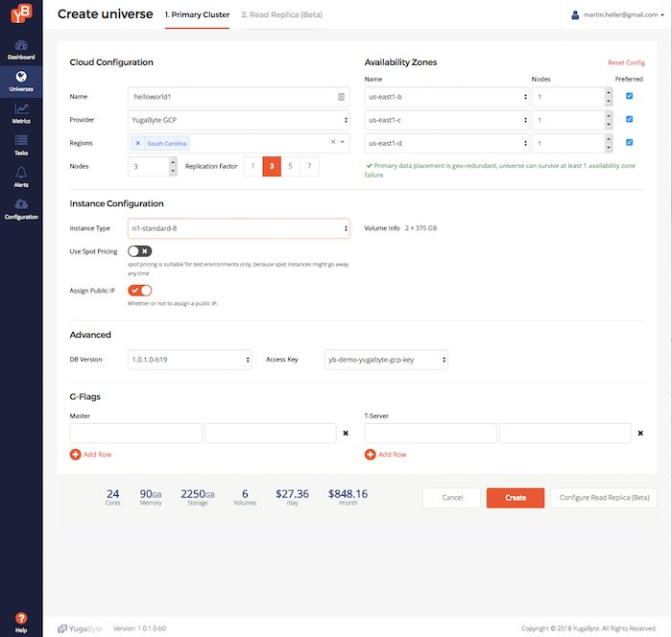
Task: Click the user profile icon
Action: tap(575, 15)
